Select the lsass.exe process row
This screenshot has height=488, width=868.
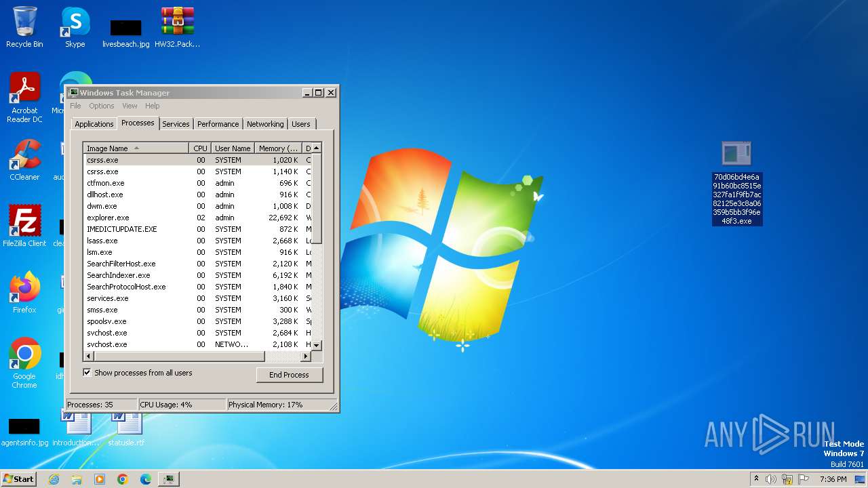click(197, 241)
